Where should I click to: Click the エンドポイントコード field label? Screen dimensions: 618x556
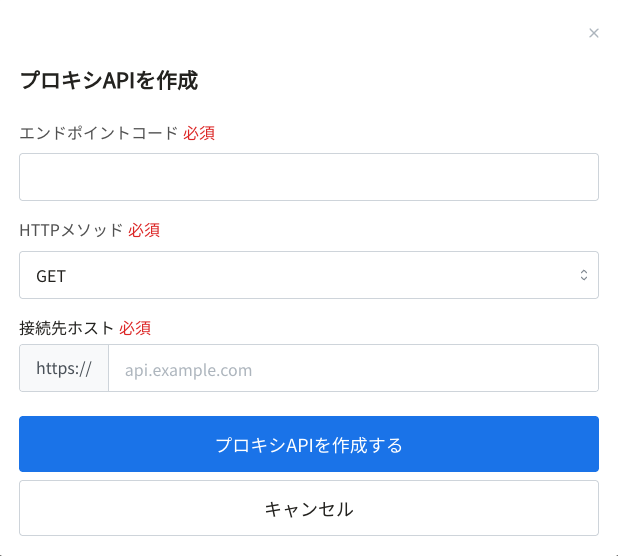coord(99,133)
